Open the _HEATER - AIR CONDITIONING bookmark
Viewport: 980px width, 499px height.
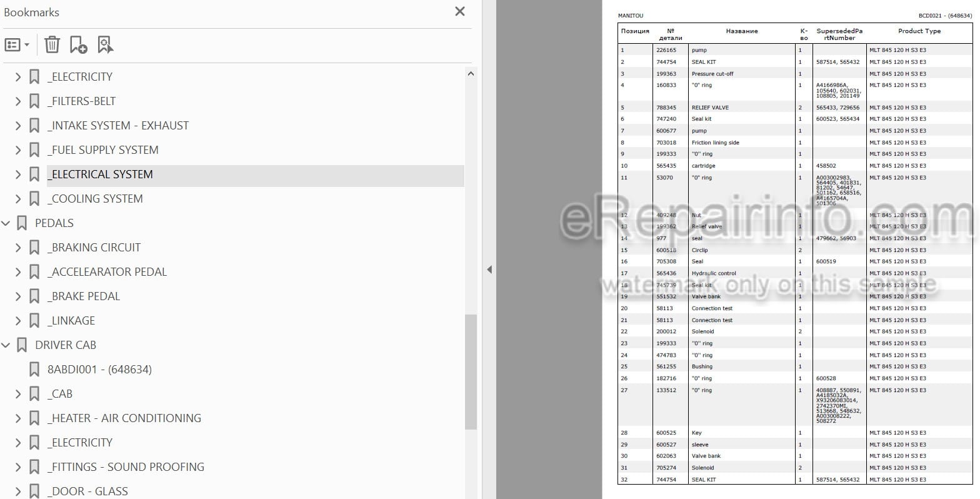point(124,418)
